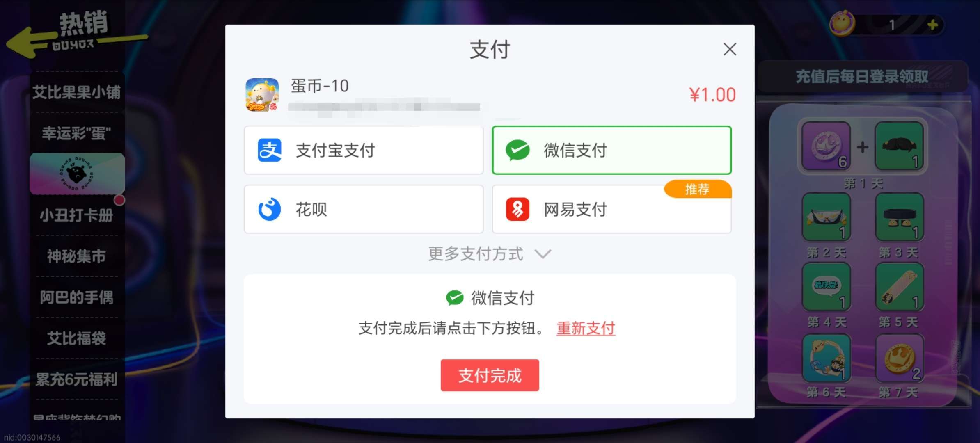Viewport: 980px width, 443px height.
Task: Click the egg coin currency icon
Action: (x=842, y=24)
